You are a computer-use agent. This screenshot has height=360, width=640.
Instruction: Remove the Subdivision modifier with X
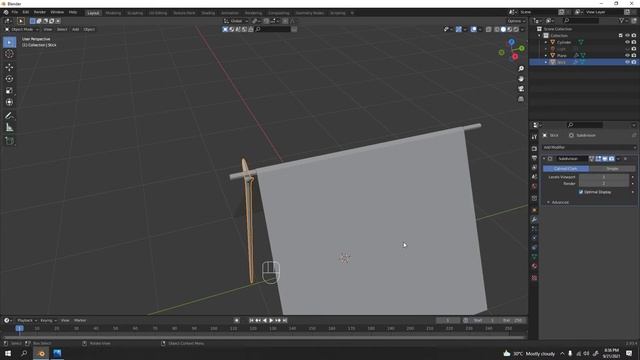625,159
